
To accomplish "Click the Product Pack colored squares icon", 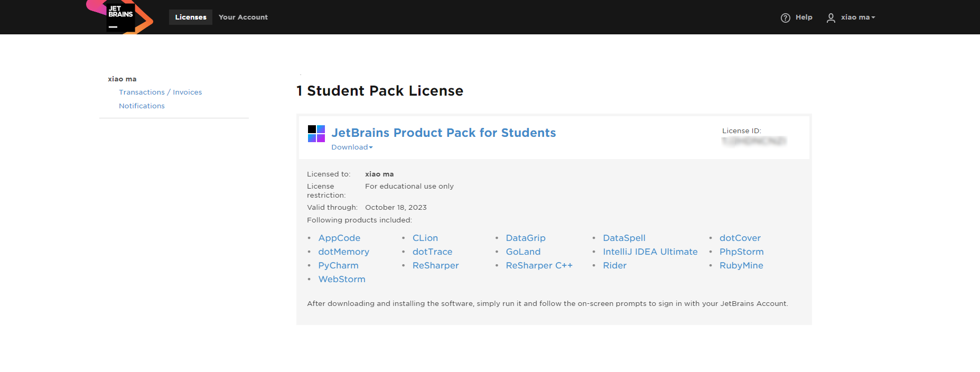I will (x=316, y=134).
